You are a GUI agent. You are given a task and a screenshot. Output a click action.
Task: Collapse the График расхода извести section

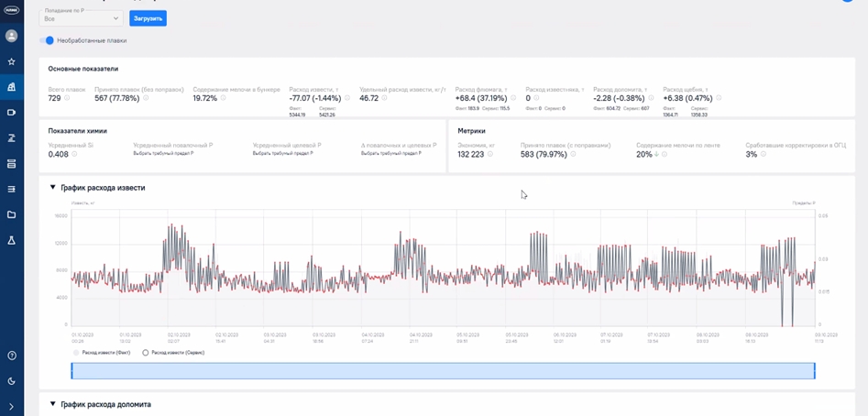(53, 188)
